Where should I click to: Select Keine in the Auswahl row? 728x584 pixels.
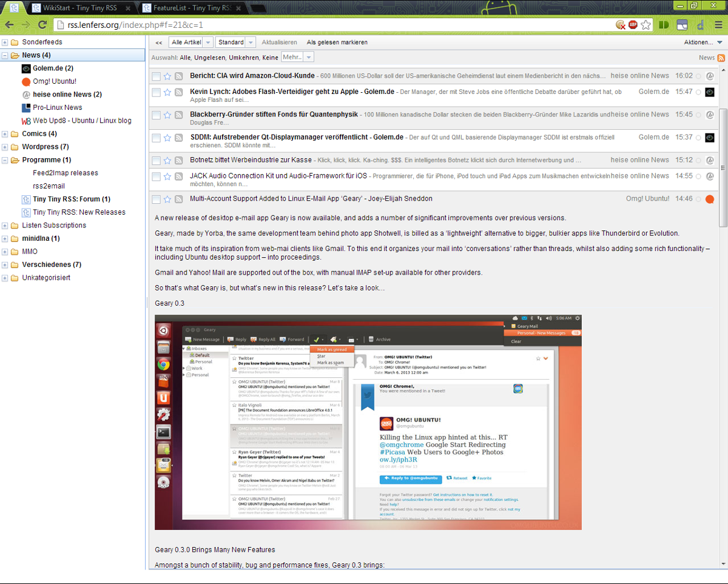tap(270, 58)
